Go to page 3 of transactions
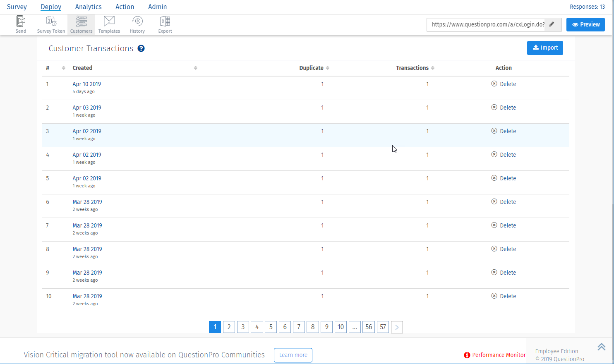Image resolution: width=614 pixels, height=364 pixels. click(243, 327)
